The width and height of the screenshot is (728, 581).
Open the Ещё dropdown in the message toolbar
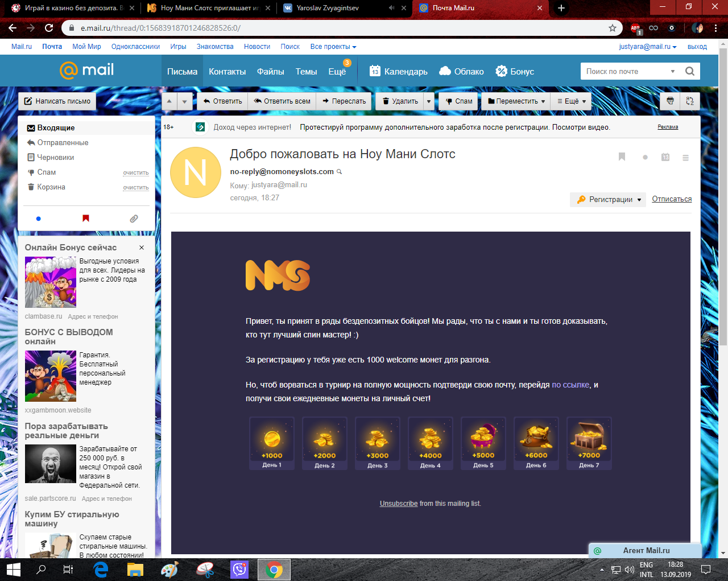point(572,101)
